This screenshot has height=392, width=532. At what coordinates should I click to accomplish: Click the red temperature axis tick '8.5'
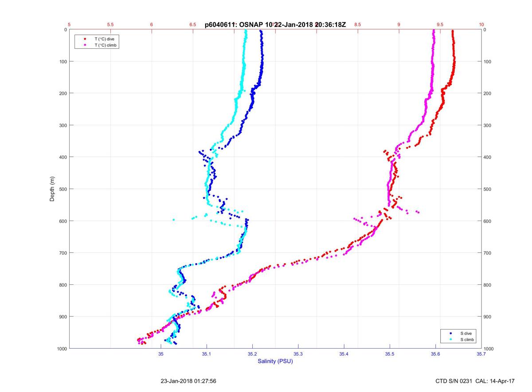(358, 25)
